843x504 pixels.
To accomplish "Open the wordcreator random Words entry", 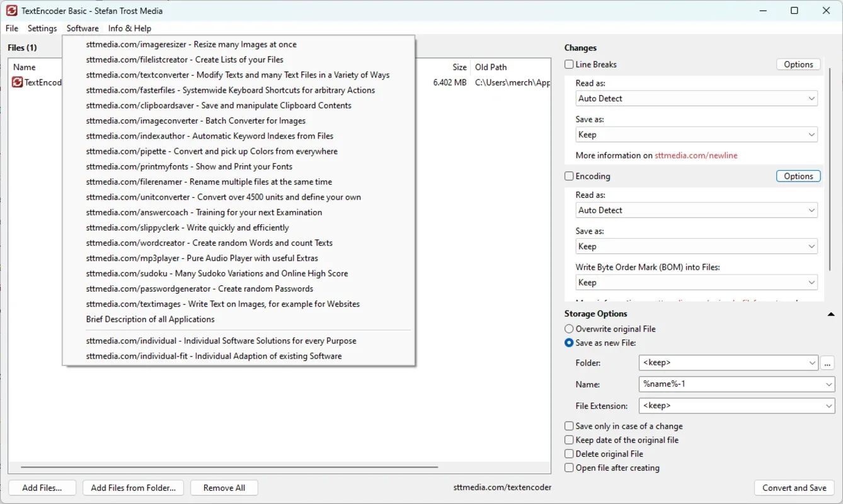I will [238, 243].
